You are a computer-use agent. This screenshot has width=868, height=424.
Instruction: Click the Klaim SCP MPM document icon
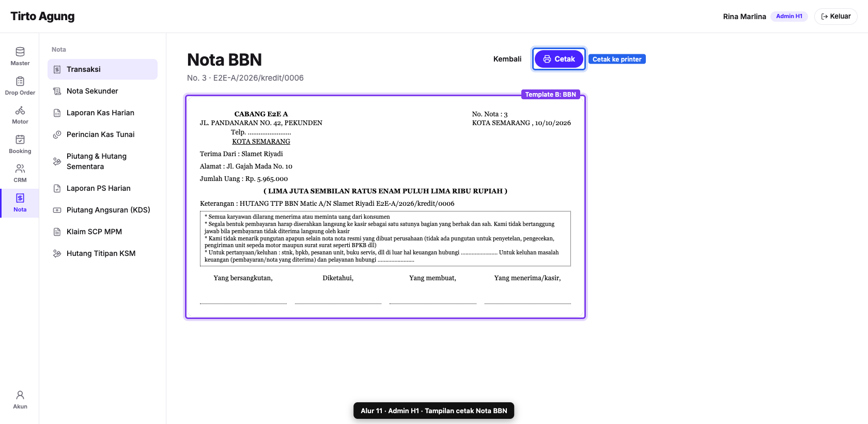(x=57, y=232)
